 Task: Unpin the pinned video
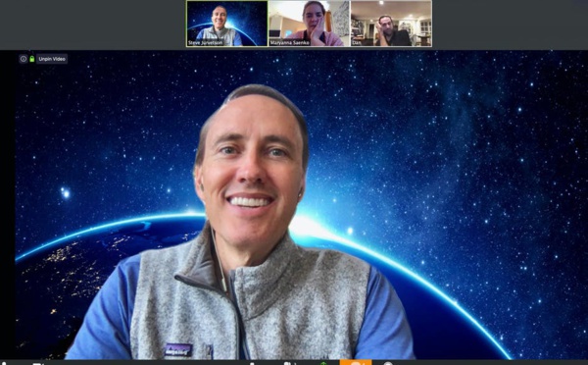[x=52, y=59]
